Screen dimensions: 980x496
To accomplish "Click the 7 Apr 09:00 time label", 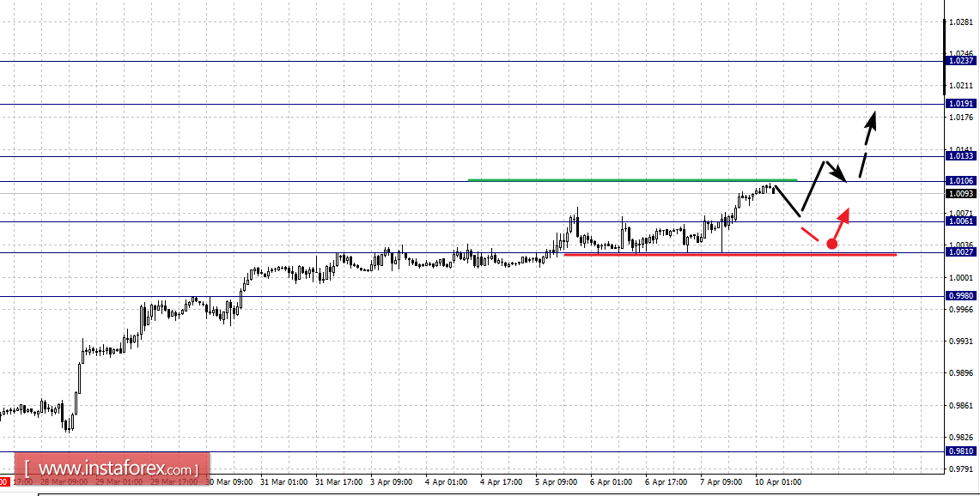I will point(721,482).
